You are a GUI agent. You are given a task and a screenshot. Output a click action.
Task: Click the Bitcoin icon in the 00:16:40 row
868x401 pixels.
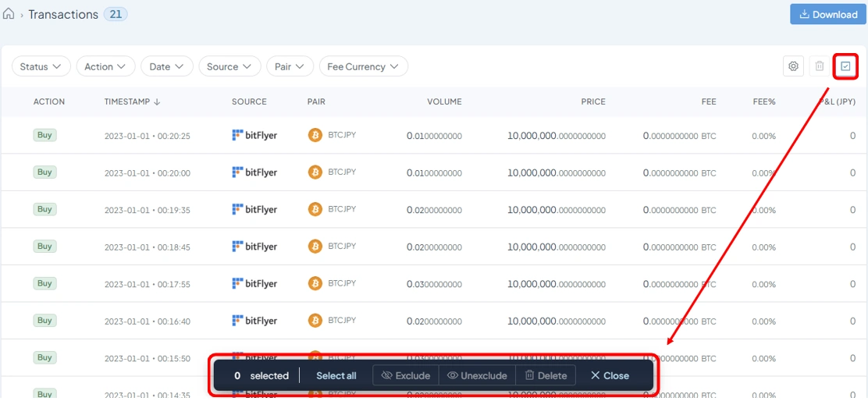[x=315, y=320]
